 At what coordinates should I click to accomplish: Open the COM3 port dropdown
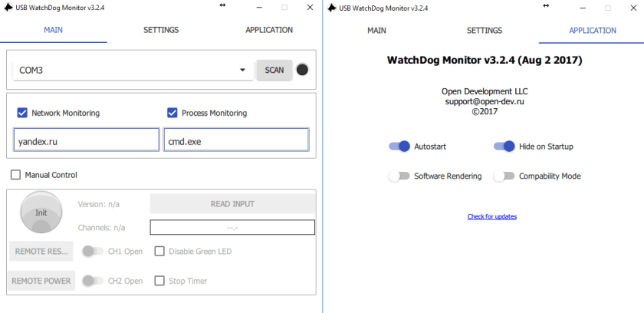[133, 70]
